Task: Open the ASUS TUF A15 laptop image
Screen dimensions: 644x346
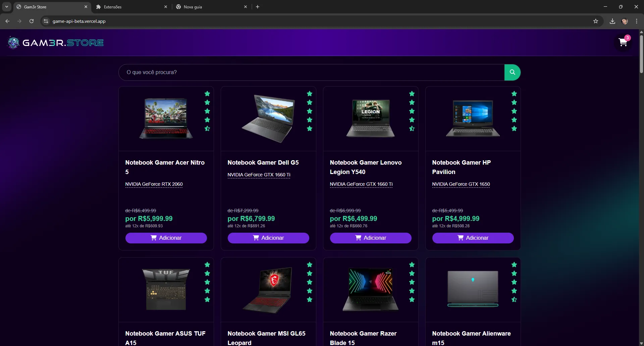Action: pos(166,289)
